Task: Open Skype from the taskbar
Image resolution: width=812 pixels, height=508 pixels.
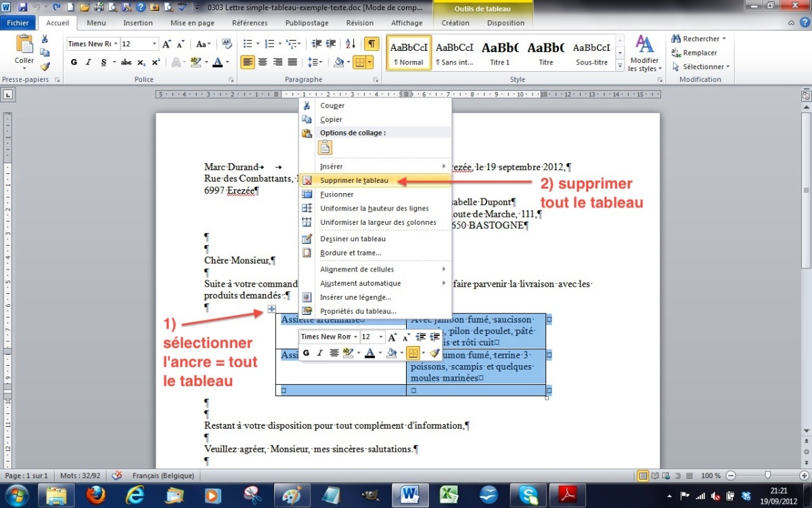Action: pos(527,495)
